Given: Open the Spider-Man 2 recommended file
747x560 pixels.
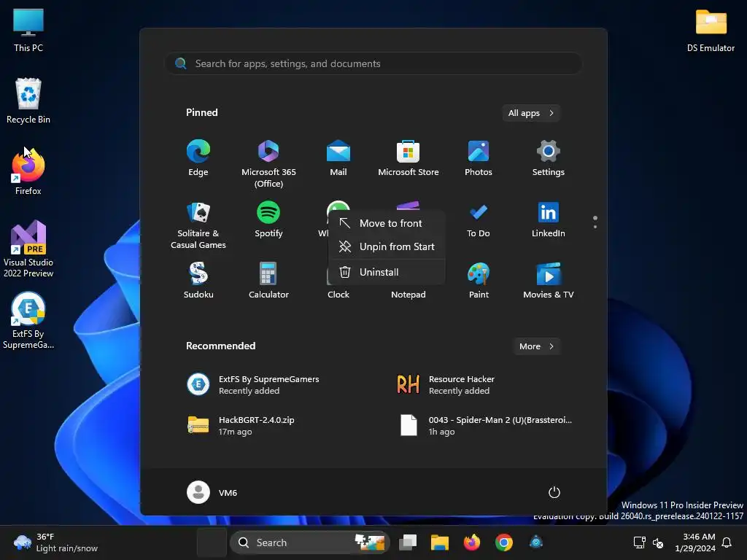Looking at the screenshot, I should pos(484,425).
